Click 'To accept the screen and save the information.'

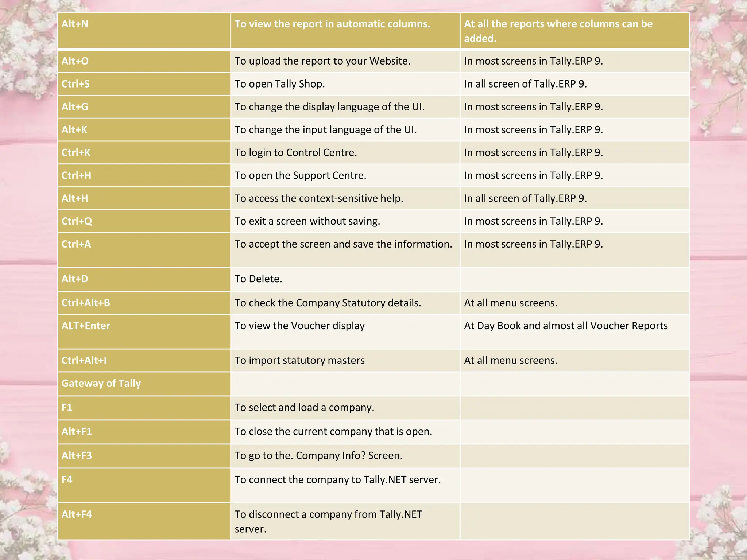pos(343,244)
